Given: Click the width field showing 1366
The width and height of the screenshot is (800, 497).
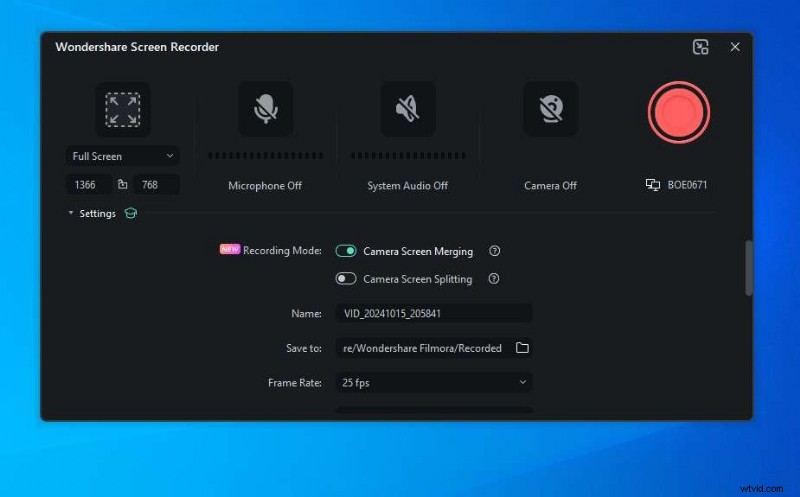Looking at the screenshot, I should (x=89, y=185).
